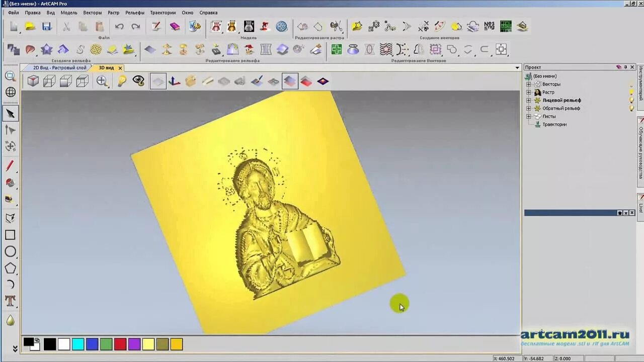Pick the cyan color swatch
644x362 pixels.
78,344
